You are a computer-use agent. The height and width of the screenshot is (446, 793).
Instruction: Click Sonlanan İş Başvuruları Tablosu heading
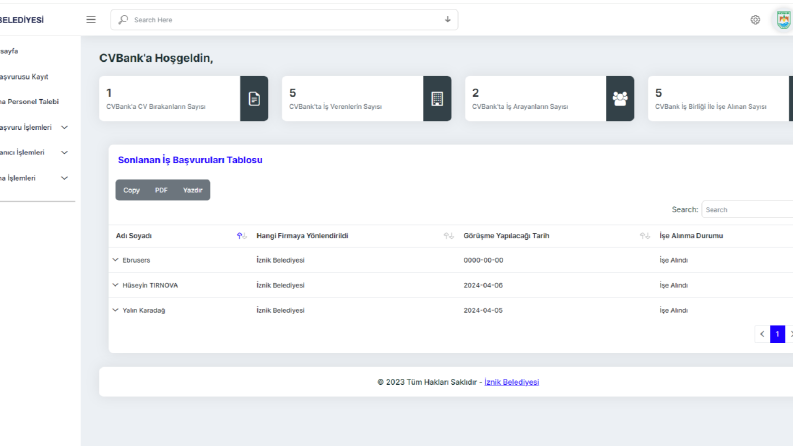click(190, 160)
